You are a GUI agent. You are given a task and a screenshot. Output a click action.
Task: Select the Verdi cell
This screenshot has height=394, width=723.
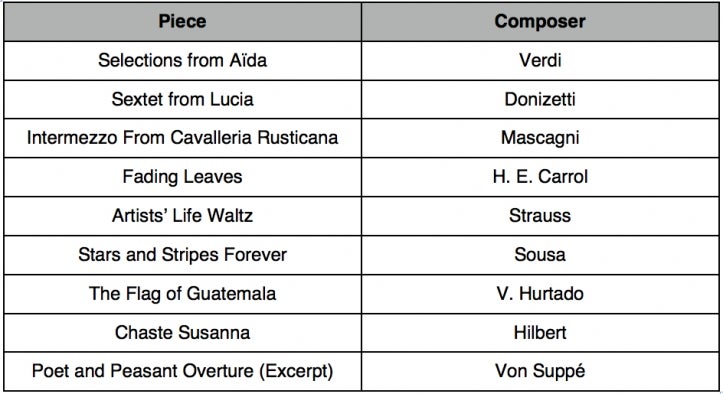(540, 60)
